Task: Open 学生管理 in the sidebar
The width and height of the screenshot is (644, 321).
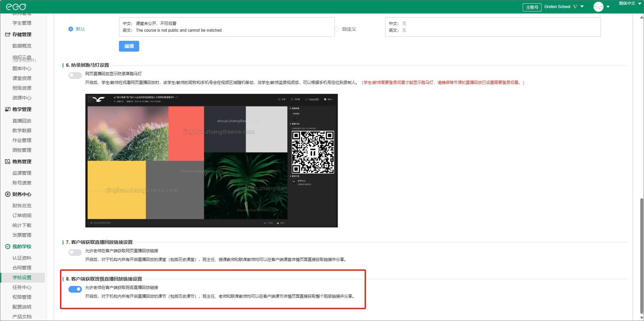Action: (22, 23)
